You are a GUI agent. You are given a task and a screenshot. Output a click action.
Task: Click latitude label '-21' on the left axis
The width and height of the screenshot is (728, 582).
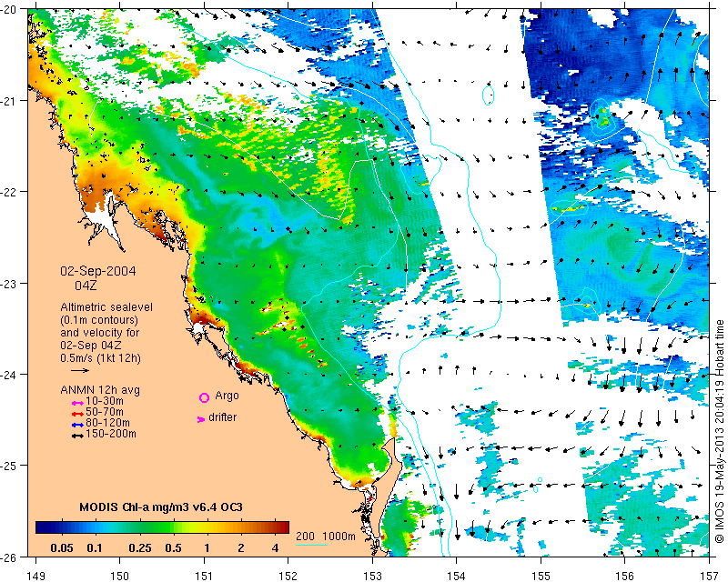click(x=8, y=101)
